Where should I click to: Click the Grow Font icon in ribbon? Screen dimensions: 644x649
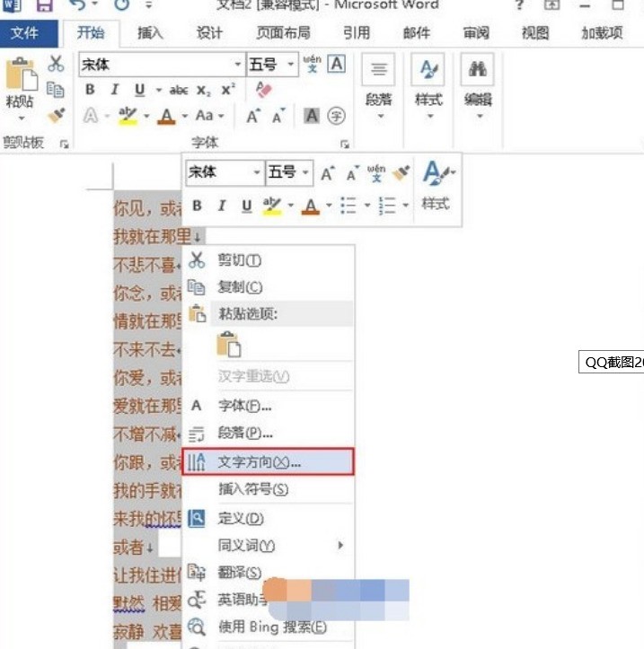(252, 116)
